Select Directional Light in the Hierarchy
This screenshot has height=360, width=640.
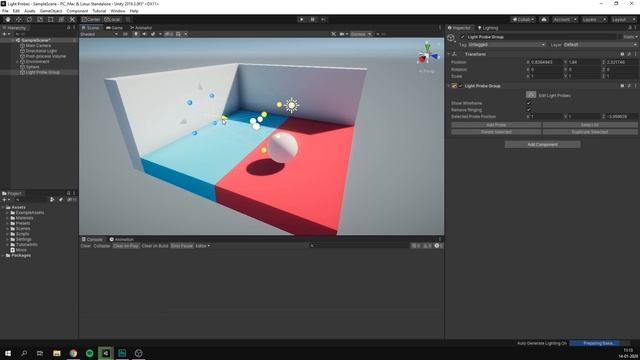(41, 51)
